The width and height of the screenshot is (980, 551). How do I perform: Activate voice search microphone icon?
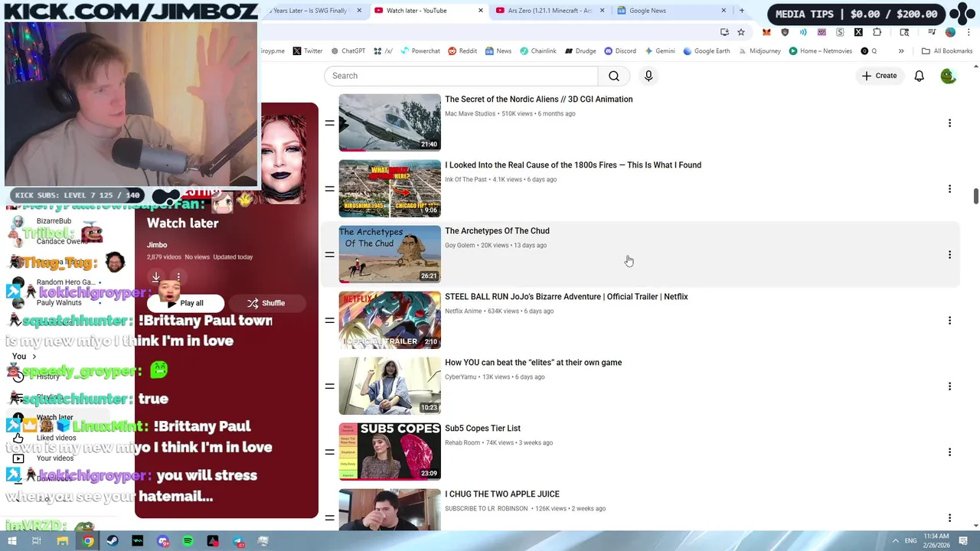[x=648, y=76]
